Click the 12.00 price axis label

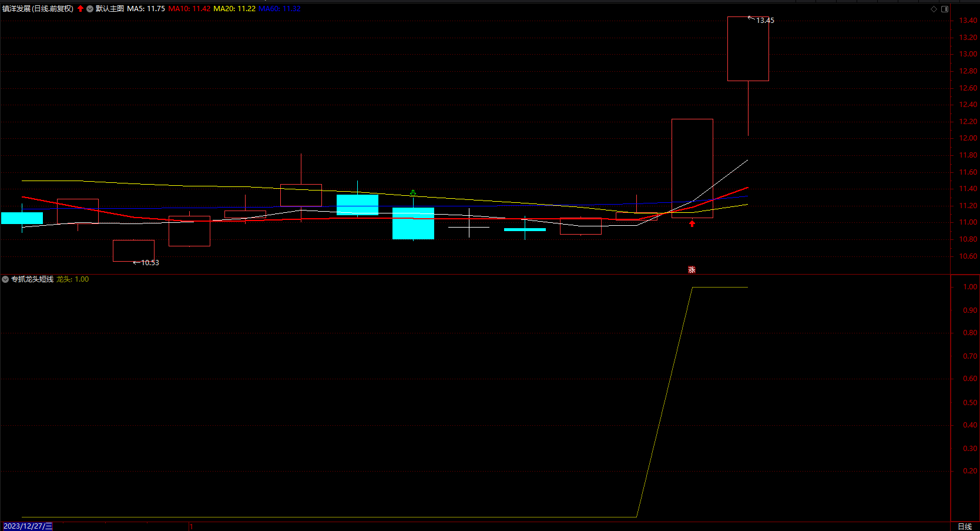pos(968,138)
